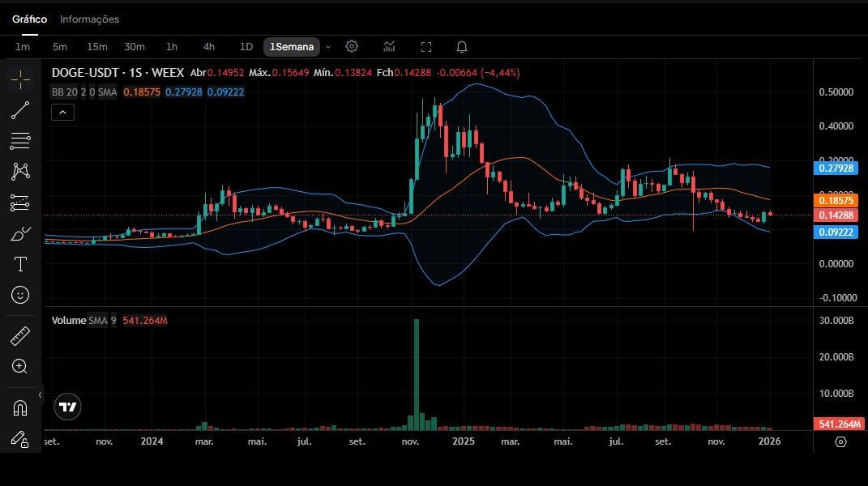Image resolution: width=868 pixels, height=486 pixels.
Task: Open the Fibonacci retracement tool
Action: click(x=20, y=141)
